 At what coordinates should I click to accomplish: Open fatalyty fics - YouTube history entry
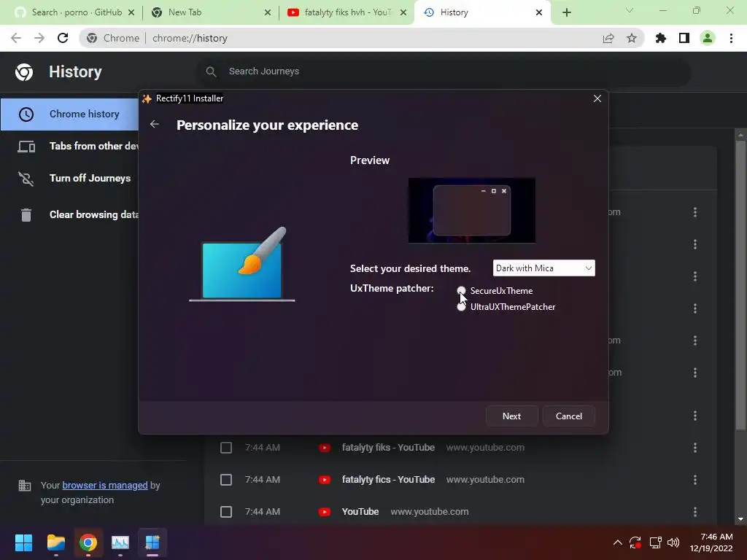[388, 480]
